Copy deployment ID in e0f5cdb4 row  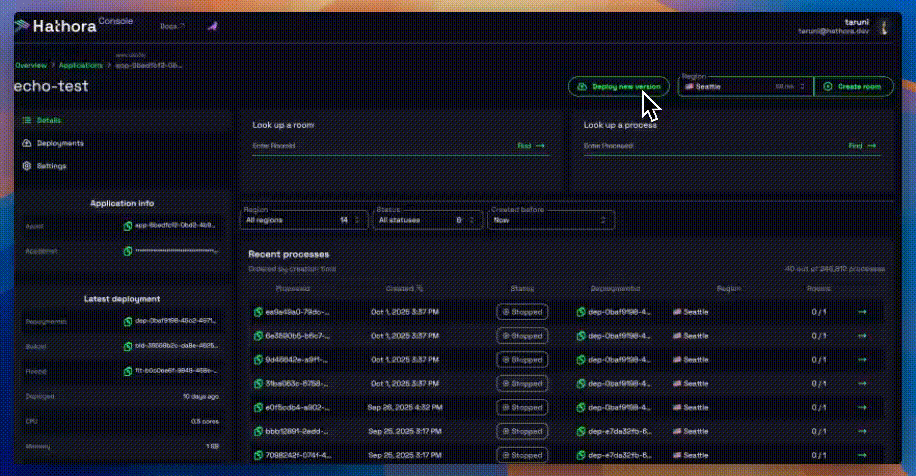[x=581, y=408]
